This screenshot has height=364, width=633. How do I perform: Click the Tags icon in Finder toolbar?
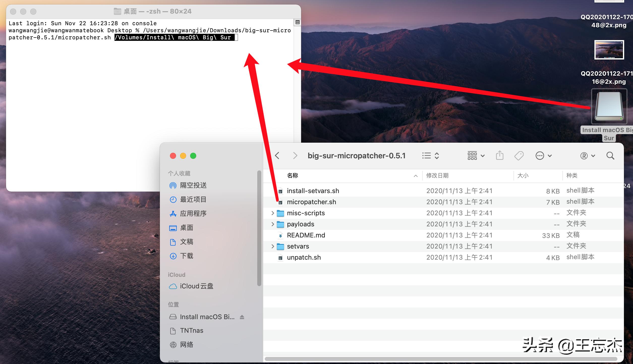[x=519, y=156]
